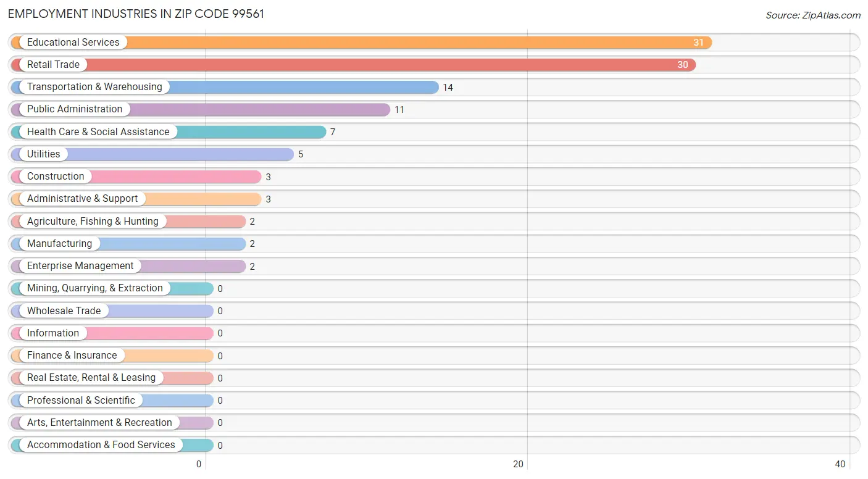Select the Manufacturing label
868x479 pixels.
59,244
